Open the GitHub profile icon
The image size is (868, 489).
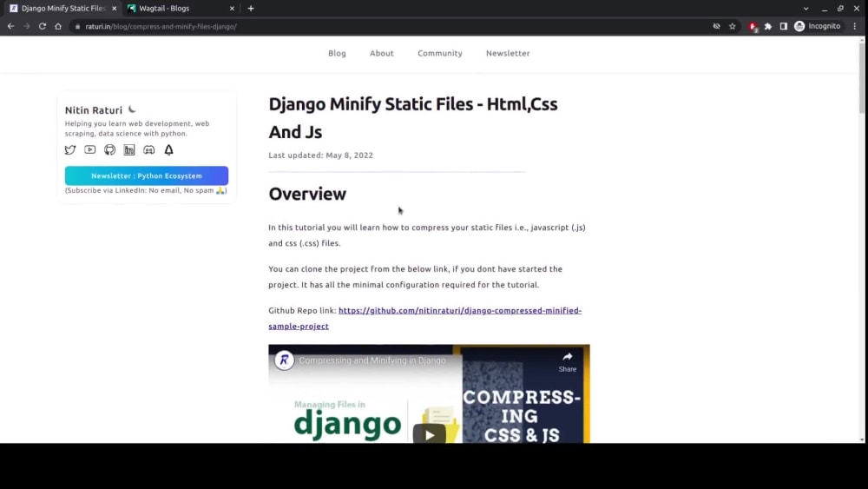click(109, 149)
